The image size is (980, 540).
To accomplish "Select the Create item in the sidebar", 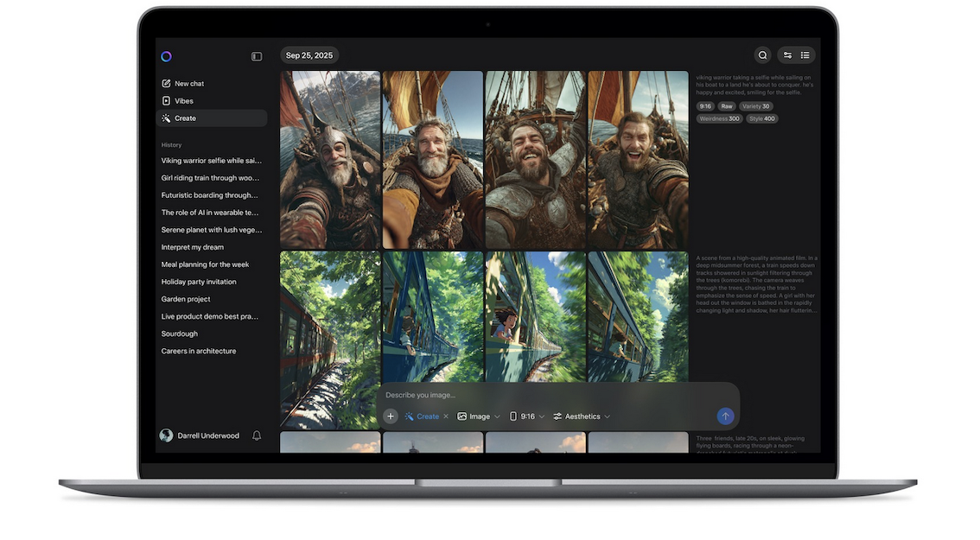I will click(x=185, y=118).
